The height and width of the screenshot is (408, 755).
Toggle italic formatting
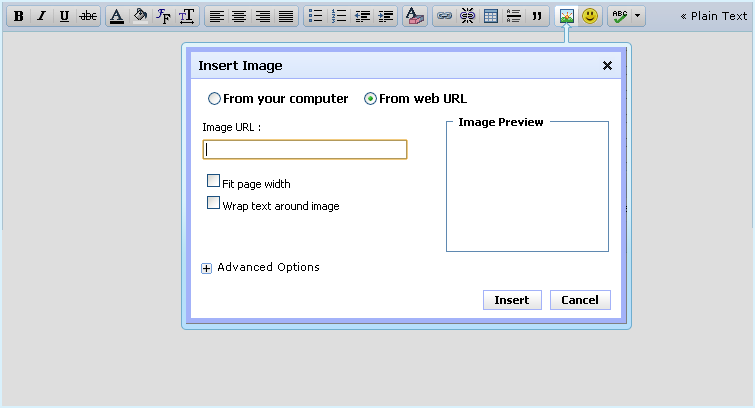tap(41, 16)
